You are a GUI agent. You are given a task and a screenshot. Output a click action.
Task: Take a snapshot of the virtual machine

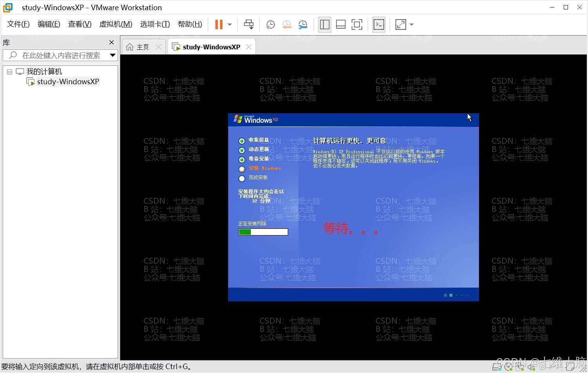pyautogui.click(x=270, y=25)
